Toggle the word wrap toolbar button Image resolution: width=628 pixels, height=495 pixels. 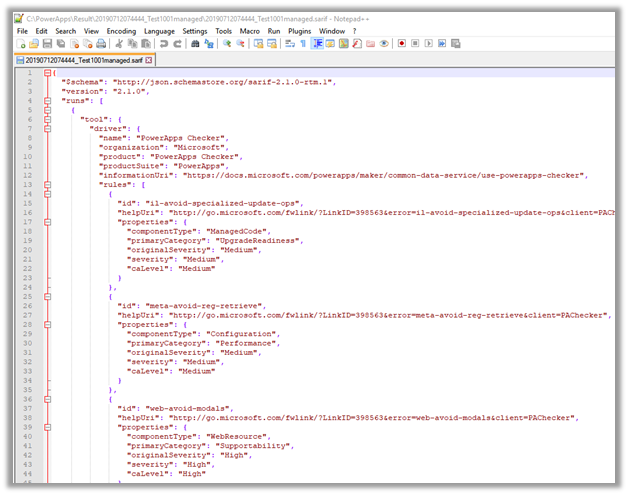point(288,44)
